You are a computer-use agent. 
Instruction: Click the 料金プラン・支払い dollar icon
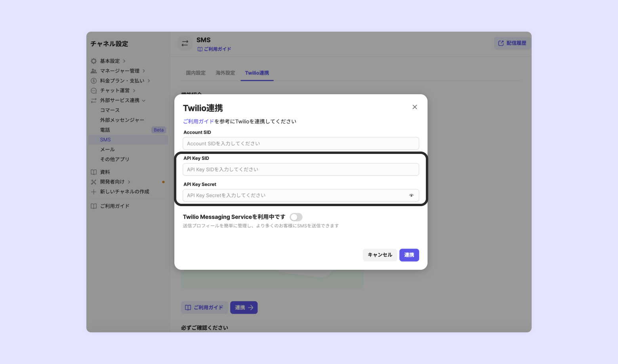point(94,81)
